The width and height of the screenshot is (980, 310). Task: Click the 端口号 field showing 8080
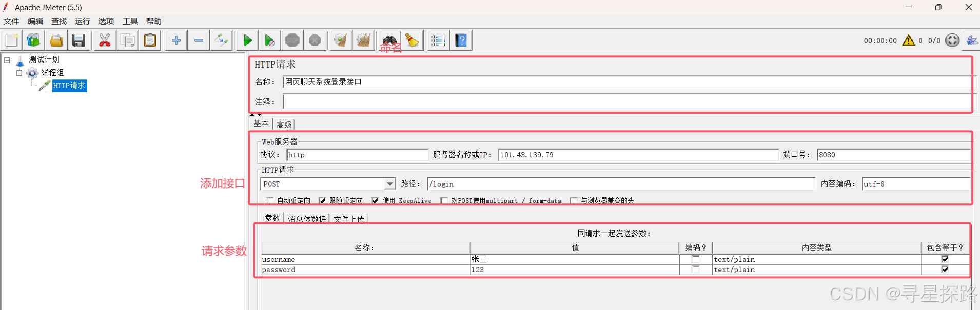(894, 155)
